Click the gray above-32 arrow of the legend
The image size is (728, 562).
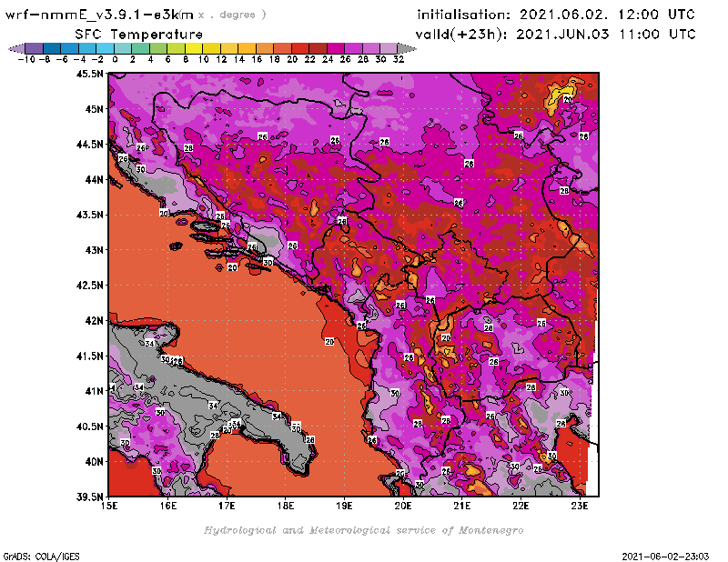[x=406, y=48]
